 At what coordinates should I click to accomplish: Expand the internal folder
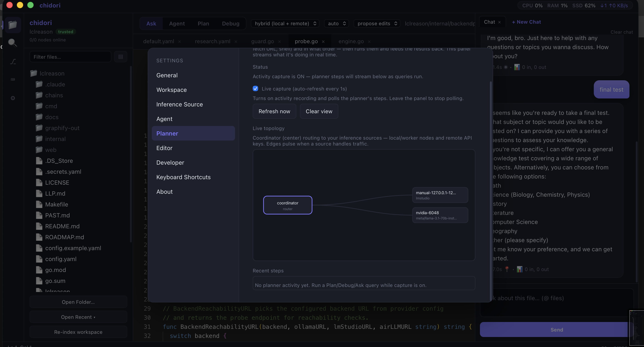pos(50,139)
